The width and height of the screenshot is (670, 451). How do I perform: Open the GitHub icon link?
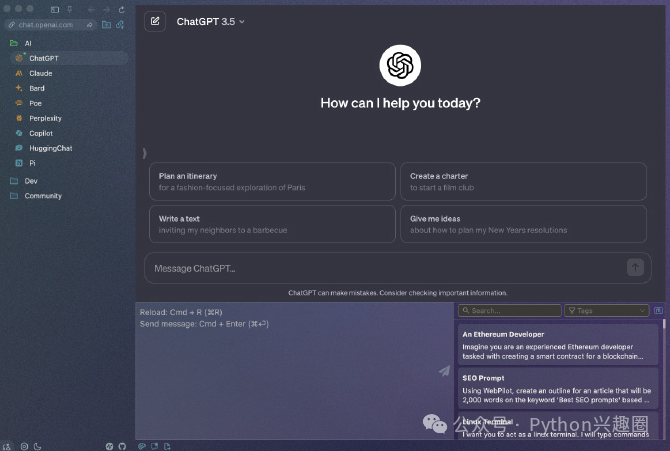[122, 446]
